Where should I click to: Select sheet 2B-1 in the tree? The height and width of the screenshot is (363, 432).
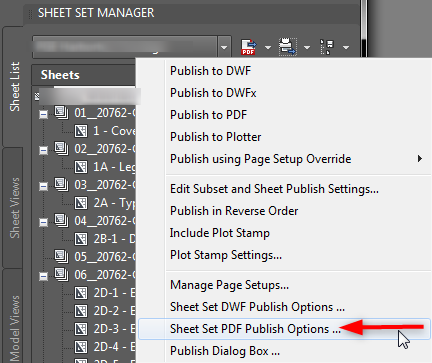tap(114, 239)
